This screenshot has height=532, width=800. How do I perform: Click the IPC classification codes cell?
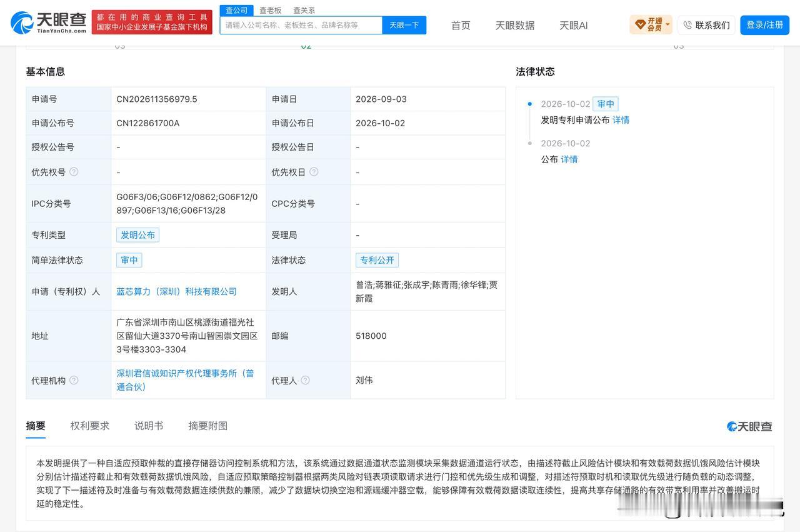click(187, 204)
